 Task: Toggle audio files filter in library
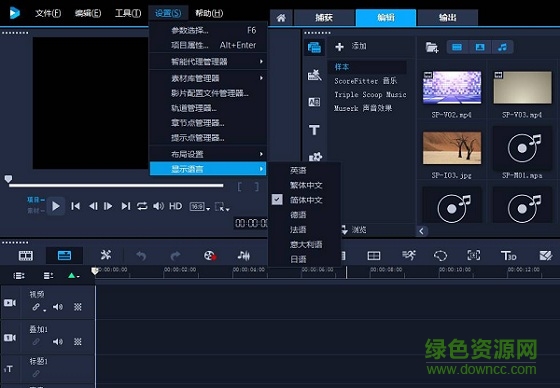pyautogui.click(x=502, y=47)
